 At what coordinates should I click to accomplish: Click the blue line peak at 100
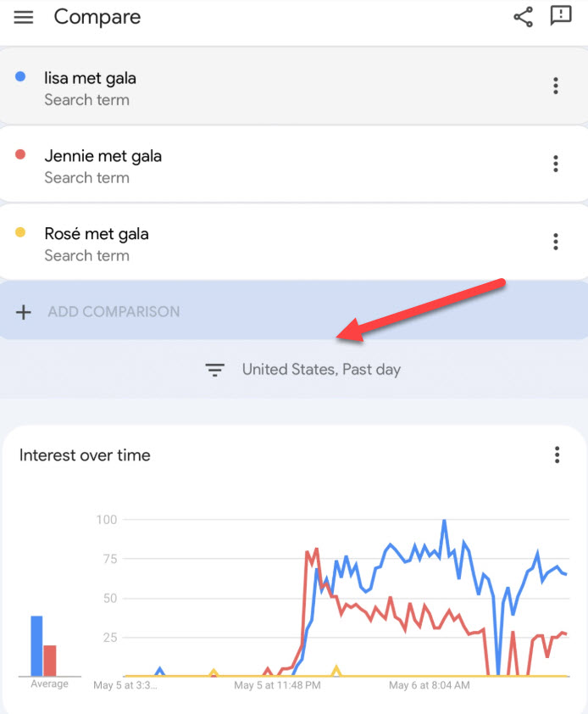tap(444, 521)
